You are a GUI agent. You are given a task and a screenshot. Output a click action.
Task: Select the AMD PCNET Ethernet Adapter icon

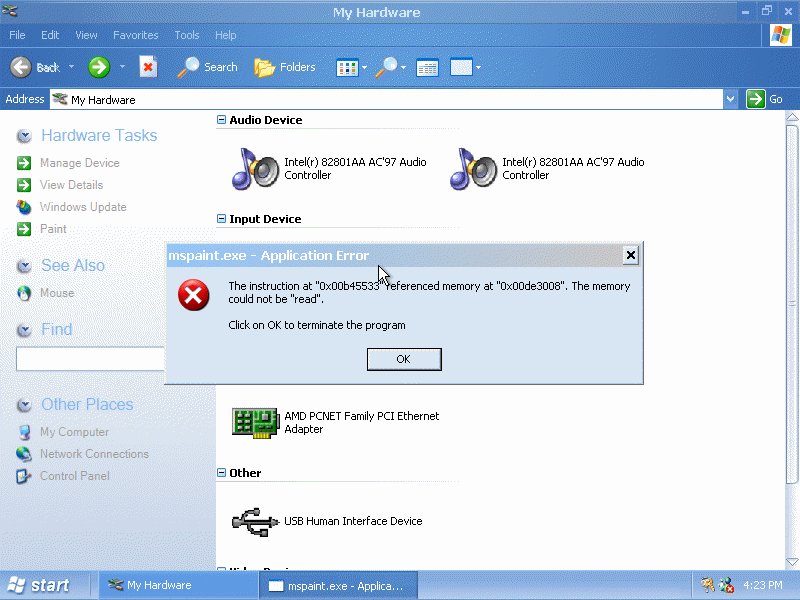(255, 422)
